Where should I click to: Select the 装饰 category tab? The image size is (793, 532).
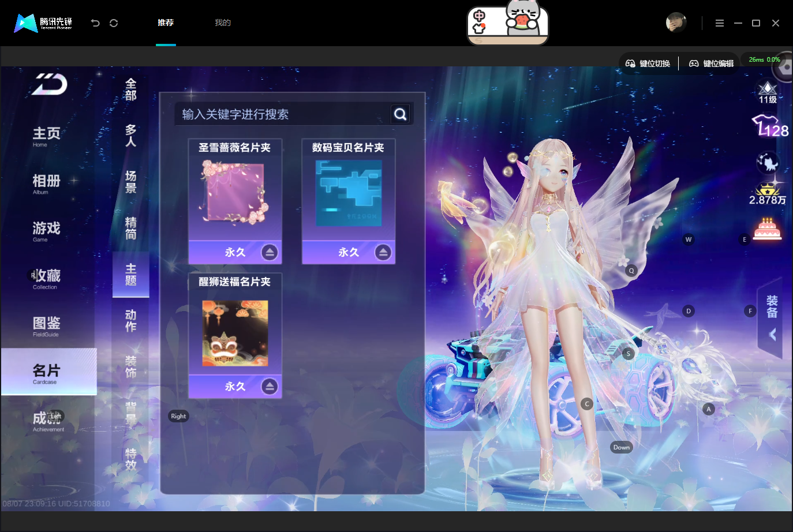(x=131, y=366)
